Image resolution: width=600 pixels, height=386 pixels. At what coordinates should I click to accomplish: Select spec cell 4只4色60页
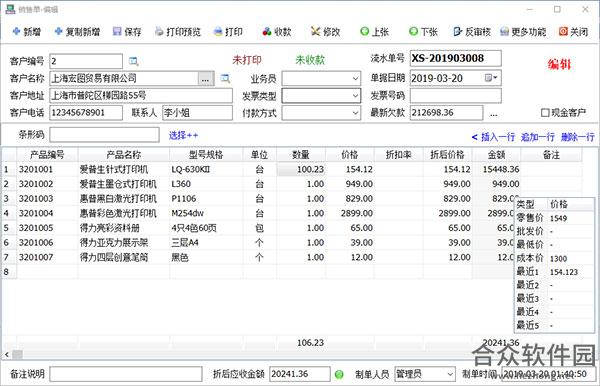pos(206,228)
